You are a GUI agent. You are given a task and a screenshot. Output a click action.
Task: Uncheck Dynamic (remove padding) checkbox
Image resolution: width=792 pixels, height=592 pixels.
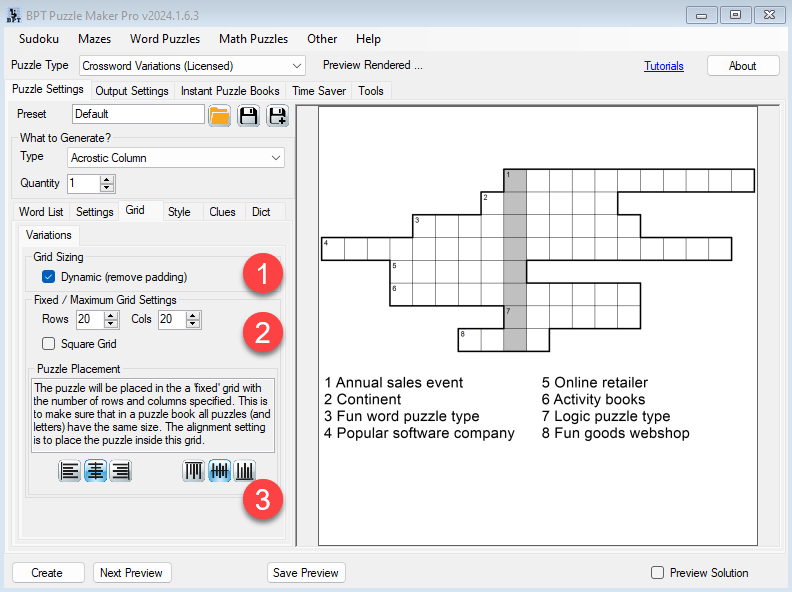coord(48,277)
